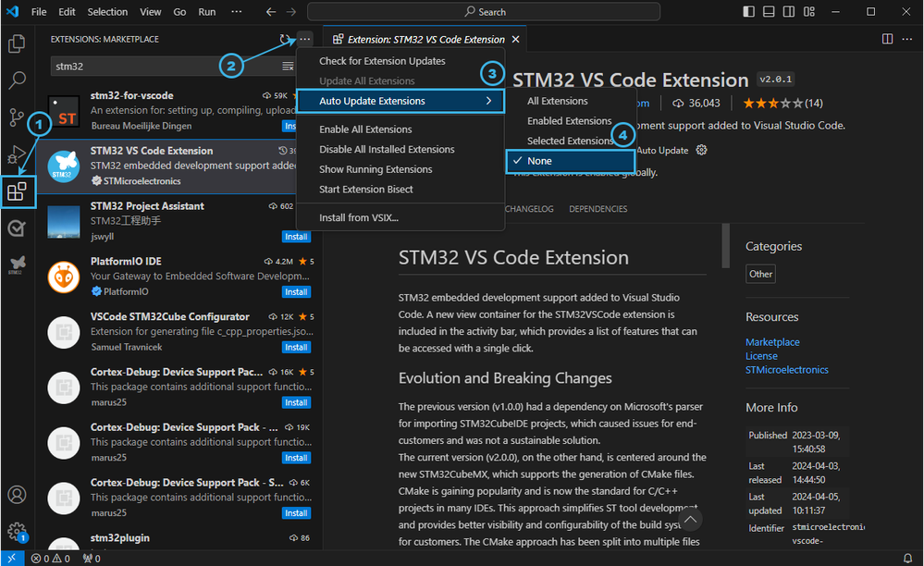
Task: Open the Explorer view in activity bar
Action: [17, 43]
